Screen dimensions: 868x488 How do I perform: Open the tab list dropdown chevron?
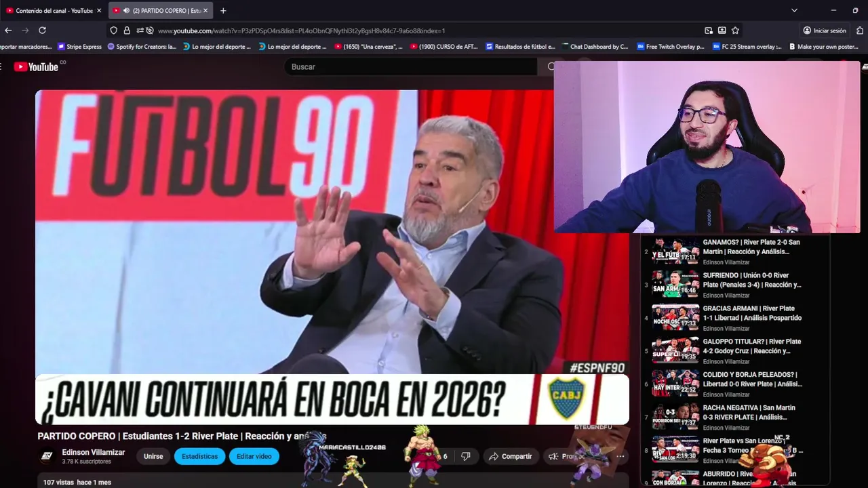pos(794,11)
